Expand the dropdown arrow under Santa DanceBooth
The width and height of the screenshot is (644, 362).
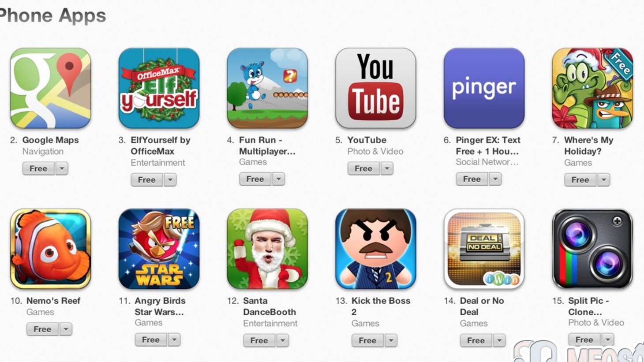(x=283, y=340)
